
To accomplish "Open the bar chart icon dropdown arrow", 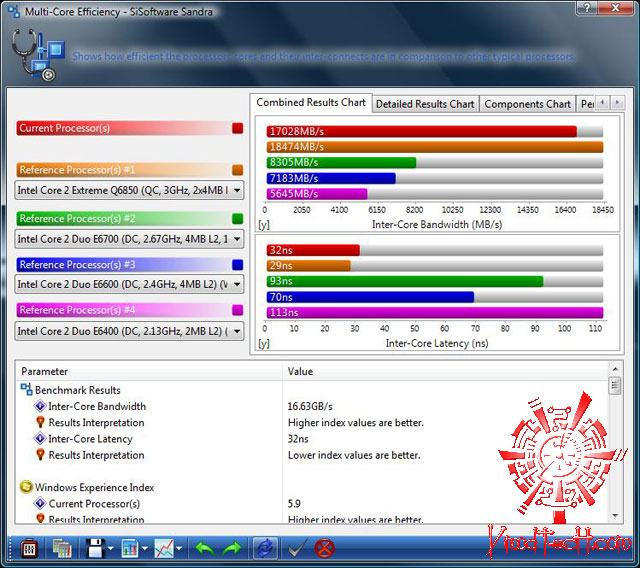I will pyautogui.click(x=145, y=549).
